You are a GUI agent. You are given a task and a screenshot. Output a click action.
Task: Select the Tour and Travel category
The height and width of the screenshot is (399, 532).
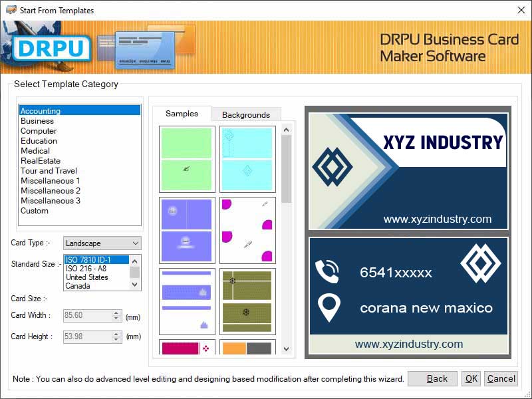pyautogui.click(x=49, y=171)
